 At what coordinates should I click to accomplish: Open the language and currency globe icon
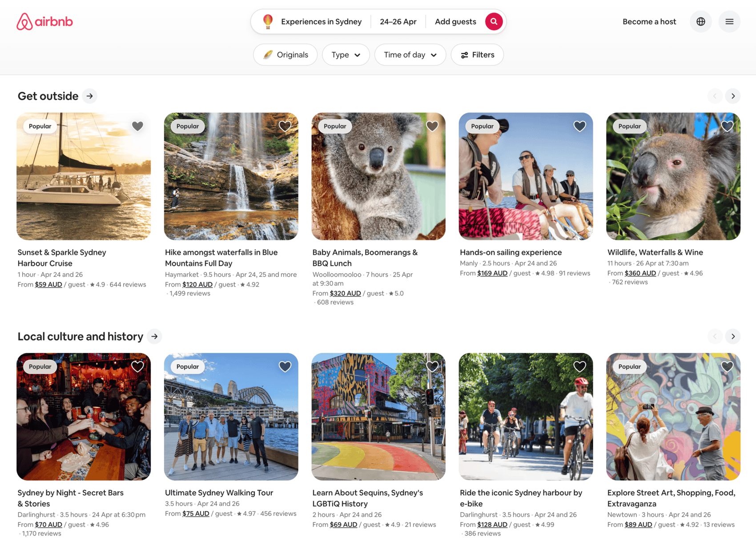click(x=701, y=21)
